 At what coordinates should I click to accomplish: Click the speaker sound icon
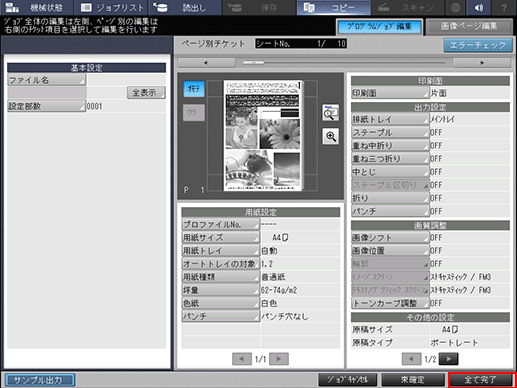[479, 7]
